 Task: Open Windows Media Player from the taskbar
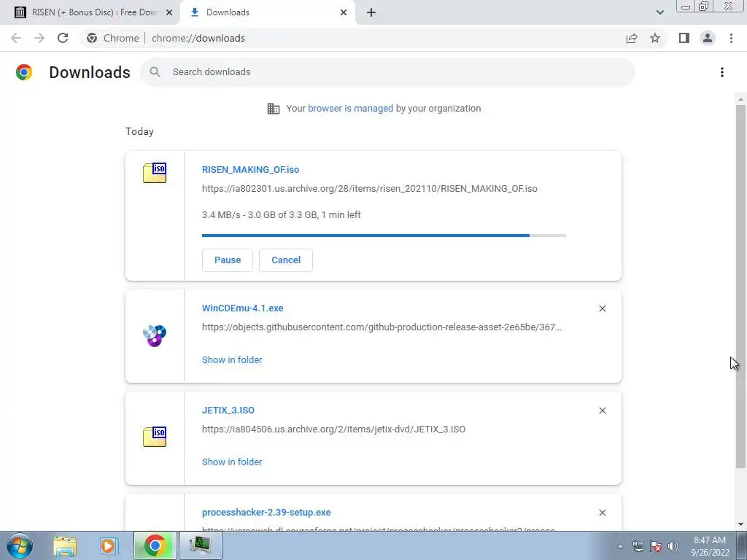pos(109,545)
